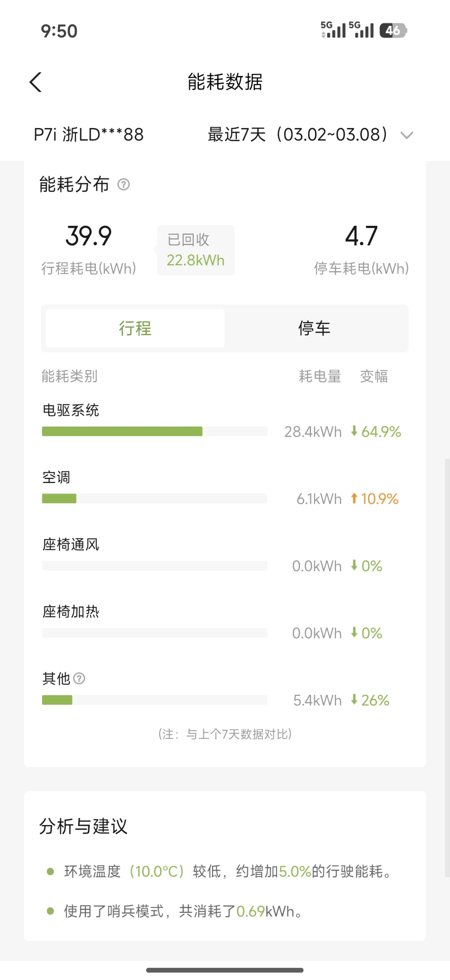Tap the back arrow icon
The height and width of the screenshot is (980, 450).
pyautogui.click(x=36, y=82)
